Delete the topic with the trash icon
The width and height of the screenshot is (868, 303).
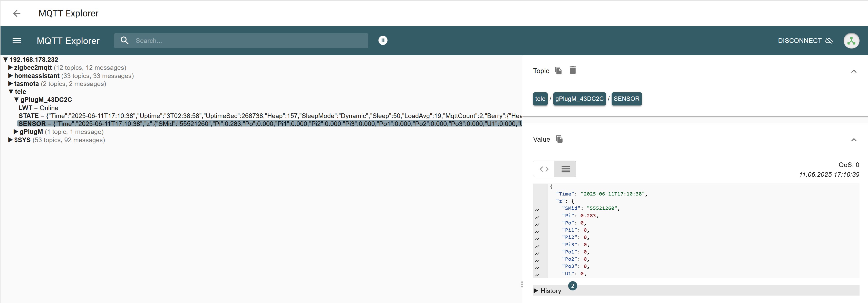point(573,70)
